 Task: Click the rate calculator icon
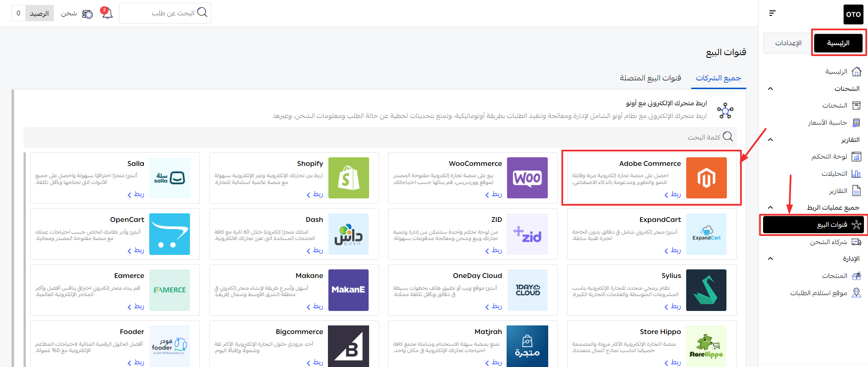[856, 122]
